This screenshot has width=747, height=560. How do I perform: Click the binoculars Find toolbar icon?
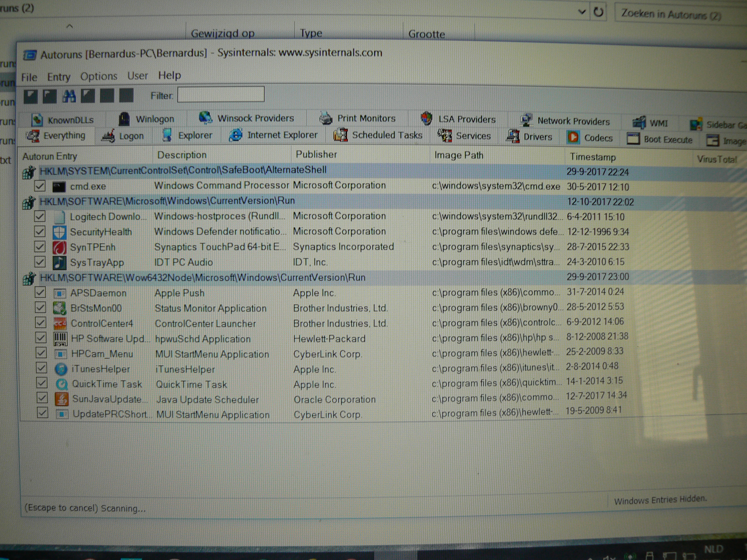(x=69, y=97)
